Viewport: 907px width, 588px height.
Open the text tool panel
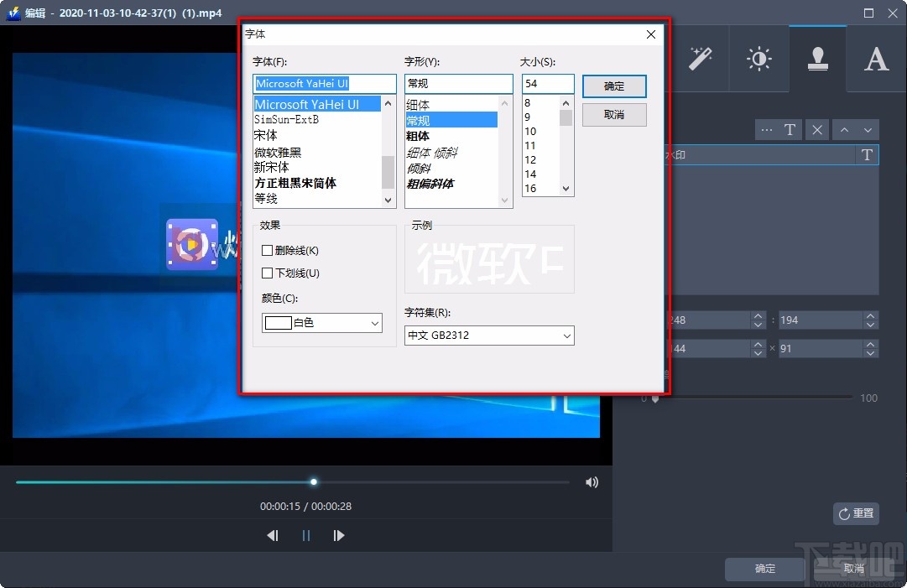(876, 58)
